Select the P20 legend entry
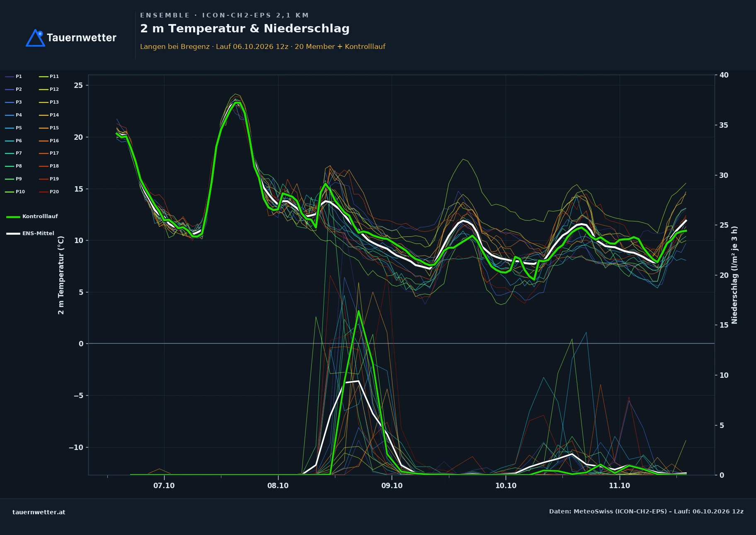The width and height of the screenshot is (756, 535). 49,192
